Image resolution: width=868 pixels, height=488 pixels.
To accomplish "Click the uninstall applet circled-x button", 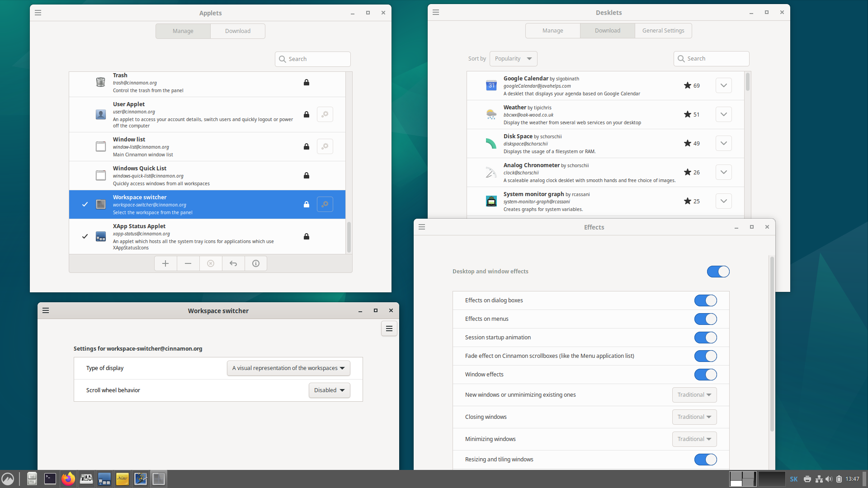I will [211, 263].
